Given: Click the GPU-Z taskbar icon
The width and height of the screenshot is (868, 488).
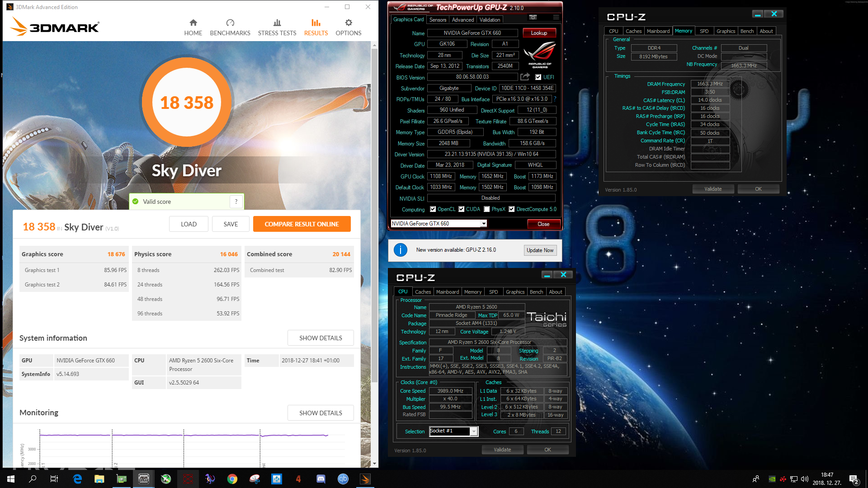Looking at the screenshot, I should coord(122,479).
